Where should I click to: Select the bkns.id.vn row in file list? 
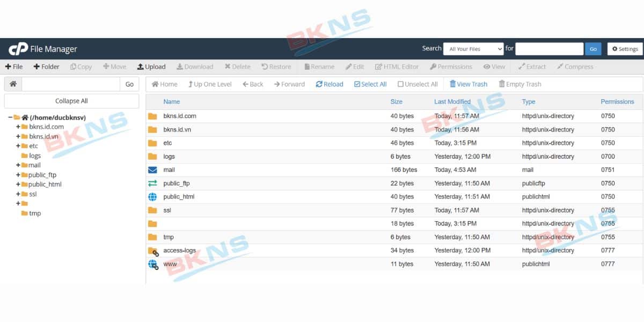pyautogui.click(x=394, y=129)
